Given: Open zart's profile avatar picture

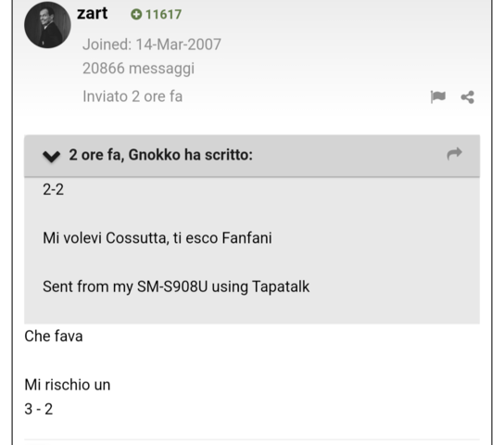Looking at the screenshot, I should [x=47, y=25].
